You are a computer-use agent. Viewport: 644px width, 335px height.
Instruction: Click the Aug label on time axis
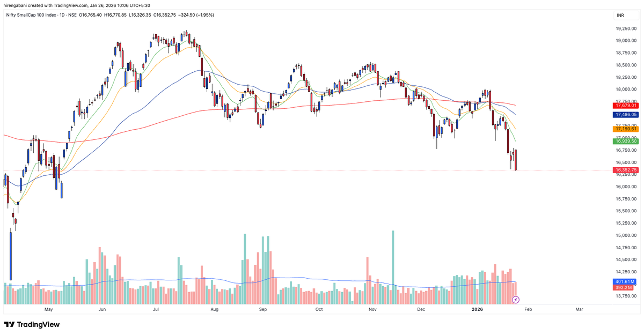tap(215, 309)
